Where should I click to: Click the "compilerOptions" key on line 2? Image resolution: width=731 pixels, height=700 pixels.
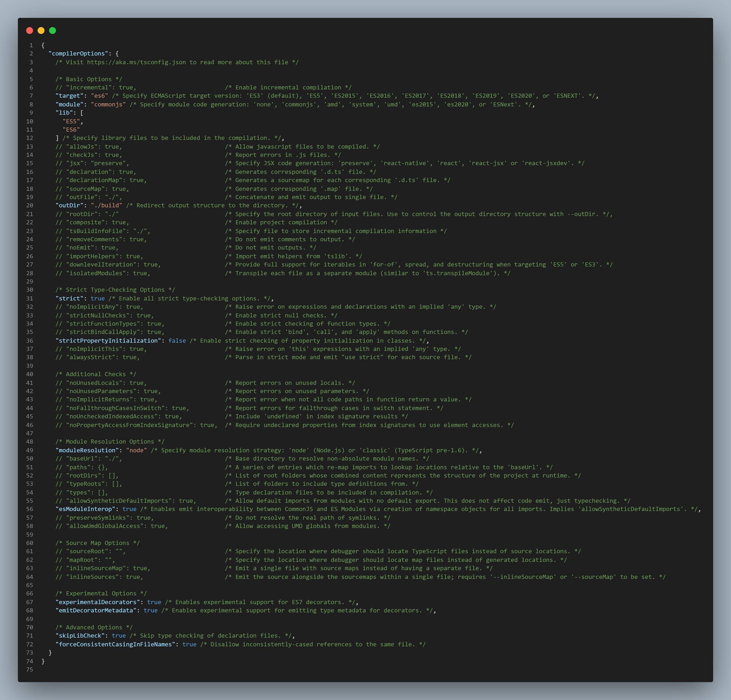click(78, 54)
